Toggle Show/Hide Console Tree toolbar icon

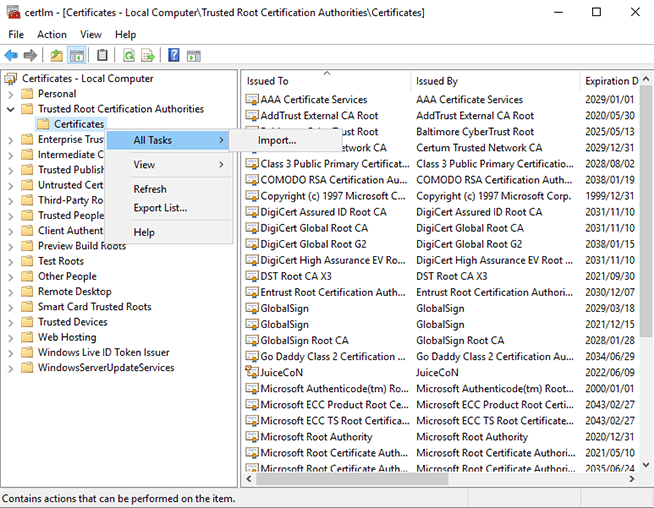click(x=77, y=55)
